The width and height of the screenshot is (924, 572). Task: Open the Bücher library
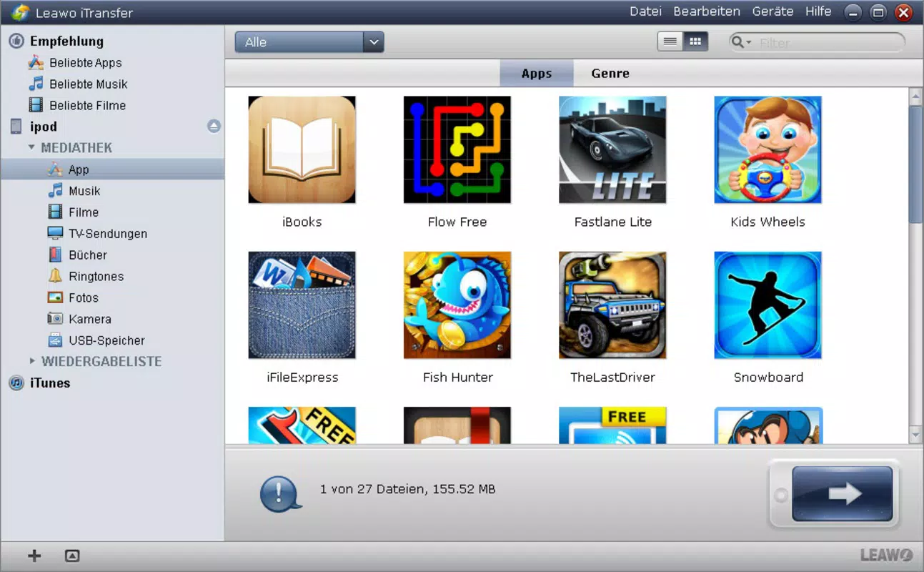click(87, 255)
